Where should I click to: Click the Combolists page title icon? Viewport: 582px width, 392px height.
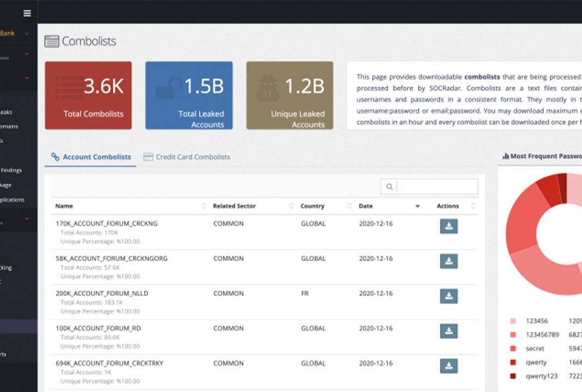tap(52, 41)
